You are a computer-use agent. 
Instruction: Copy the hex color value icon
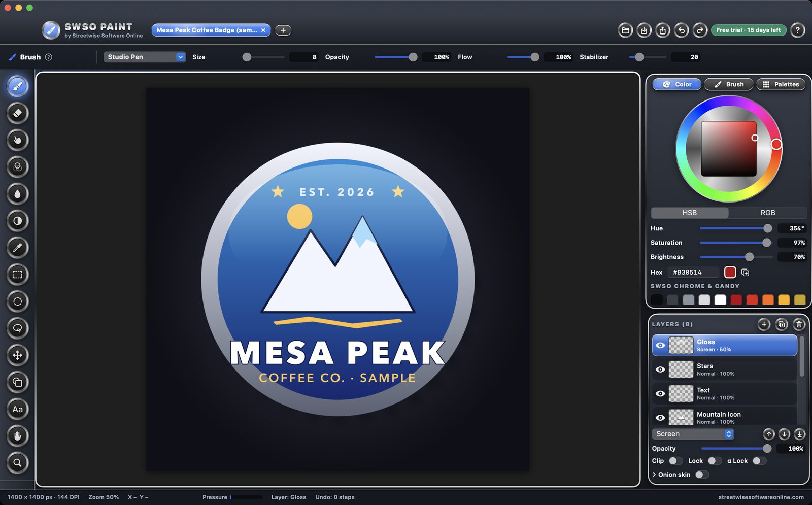click(745, 273)
